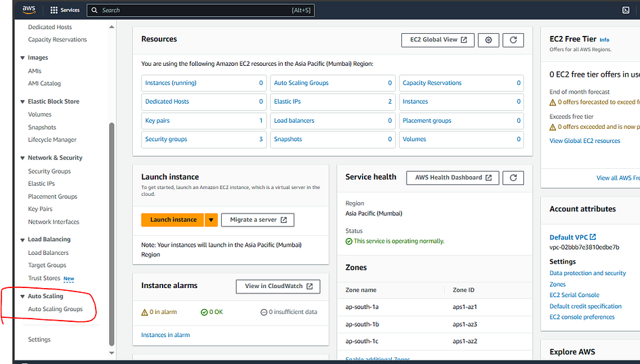Click Volumes resource tile link
The image size is (640, 364).
(414, 139)
